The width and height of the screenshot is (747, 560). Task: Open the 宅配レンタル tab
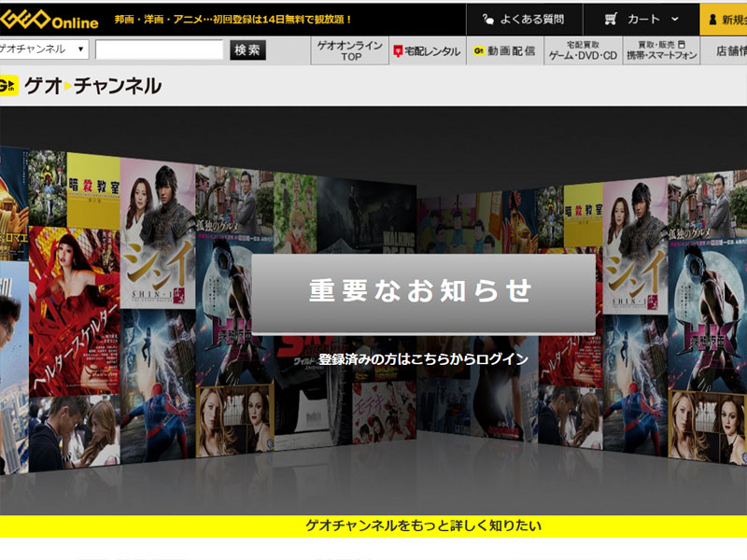428,51
